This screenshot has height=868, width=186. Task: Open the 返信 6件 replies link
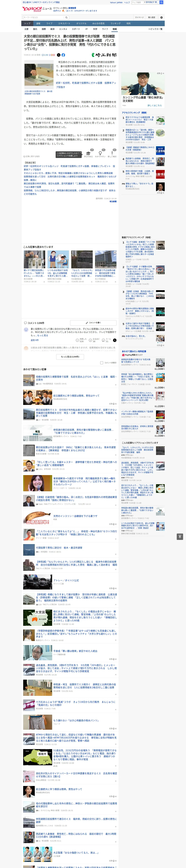(34, 340)
